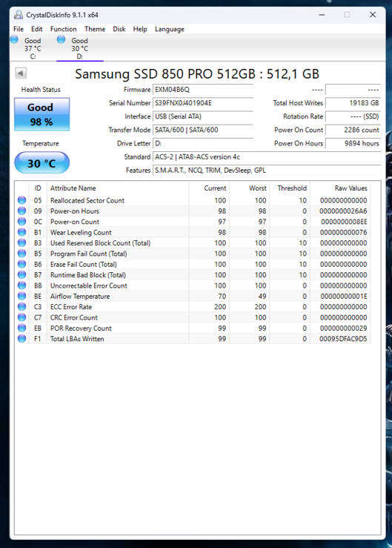The height and width of the screenshot is (548, 392).
Task: Click raw value 0000000008EE
Action: (344, 222)
